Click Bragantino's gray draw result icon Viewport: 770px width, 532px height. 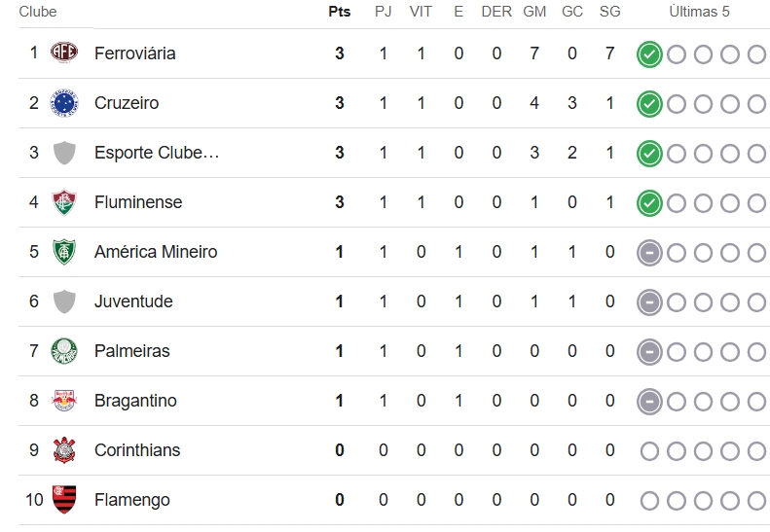point(649,402)
